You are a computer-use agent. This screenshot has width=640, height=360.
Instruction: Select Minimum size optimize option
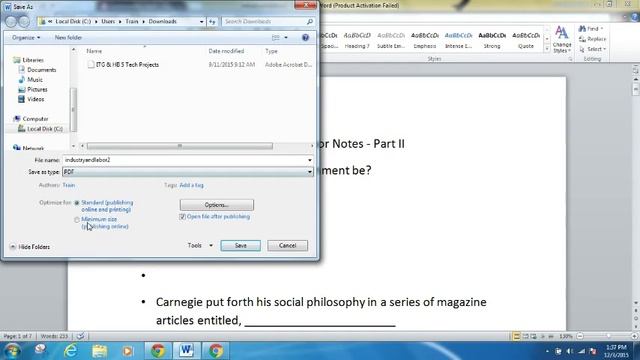(77, 220)
